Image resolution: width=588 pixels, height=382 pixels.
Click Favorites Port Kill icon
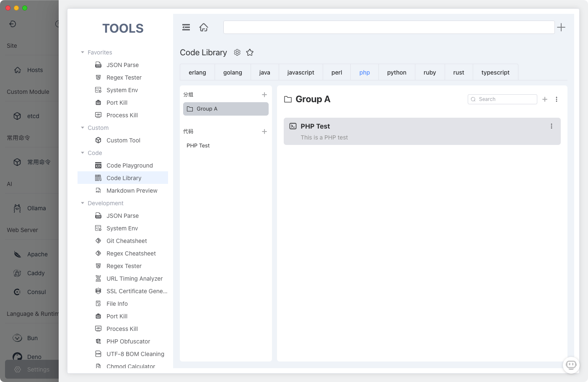(98, 103)
